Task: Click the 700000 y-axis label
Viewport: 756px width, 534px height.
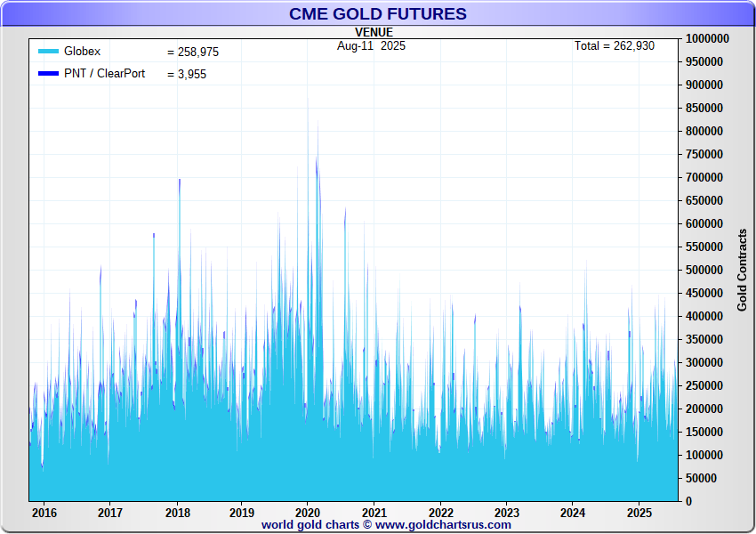Action: point(704,177)
